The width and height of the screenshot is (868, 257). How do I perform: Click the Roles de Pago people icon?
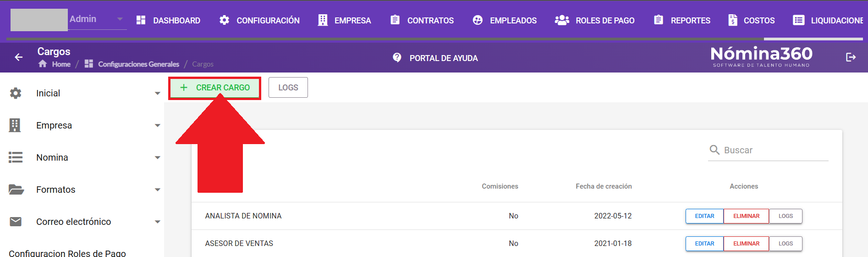pos(562,20)
